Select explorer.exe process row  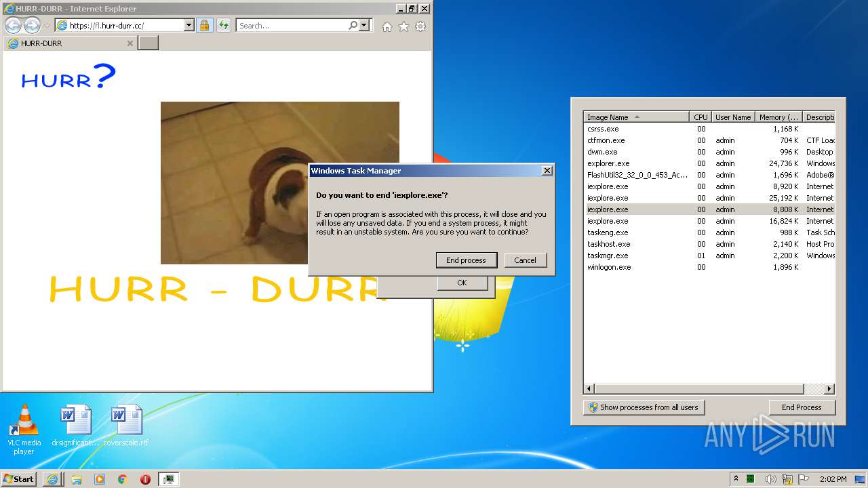(x=709, y=163)
